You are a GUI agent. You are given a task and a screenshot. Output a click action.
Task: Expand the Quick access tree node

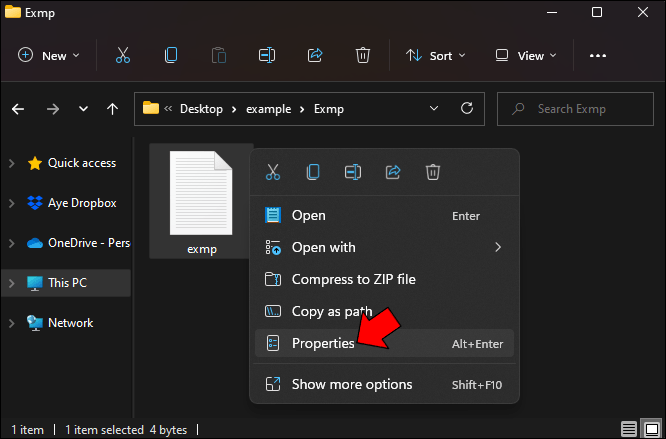coord(12,163)
